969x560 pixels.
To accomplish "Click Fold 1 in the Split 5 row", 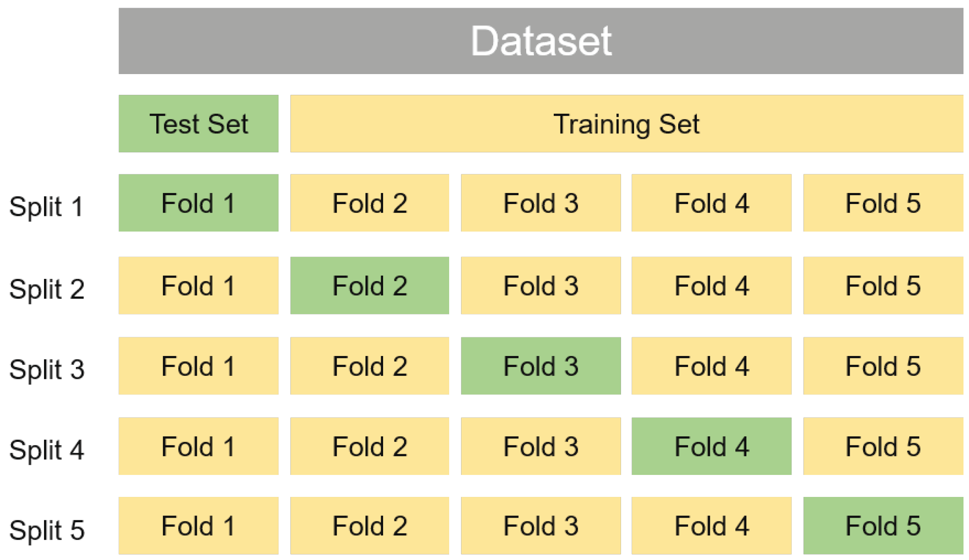I will [x=199, y=526].
